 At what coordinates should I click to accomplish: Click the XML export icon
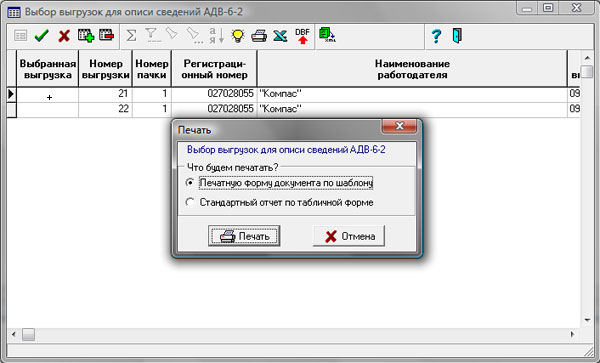[x=328, y=35]
